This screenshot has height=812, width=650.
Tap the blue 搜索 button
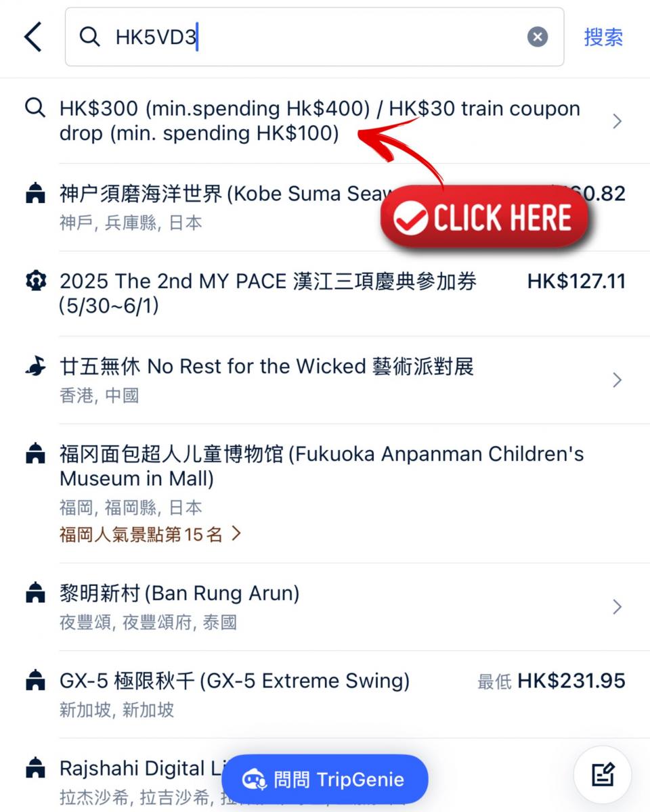(x=603, y=37)
